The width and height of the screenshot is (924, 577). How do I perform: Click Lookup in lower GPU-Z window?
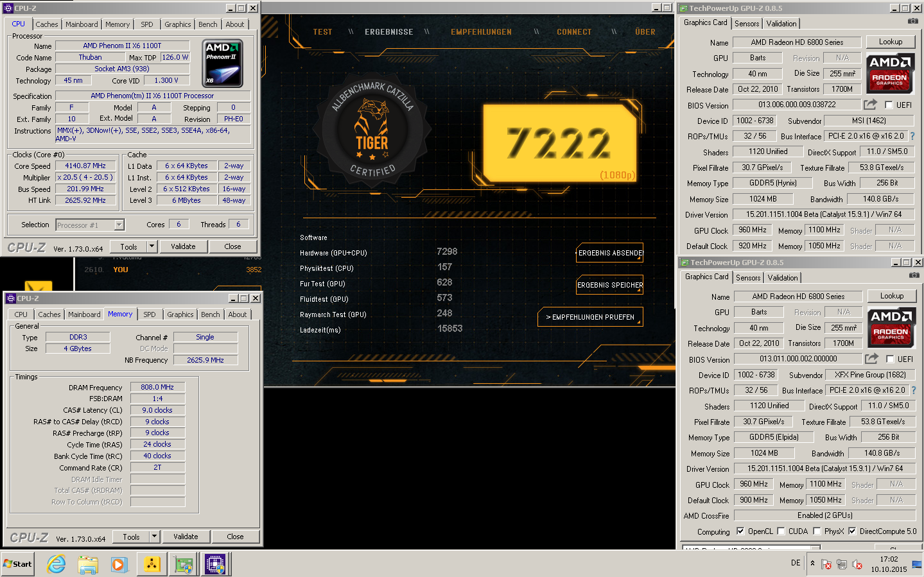tap(892, 296)
